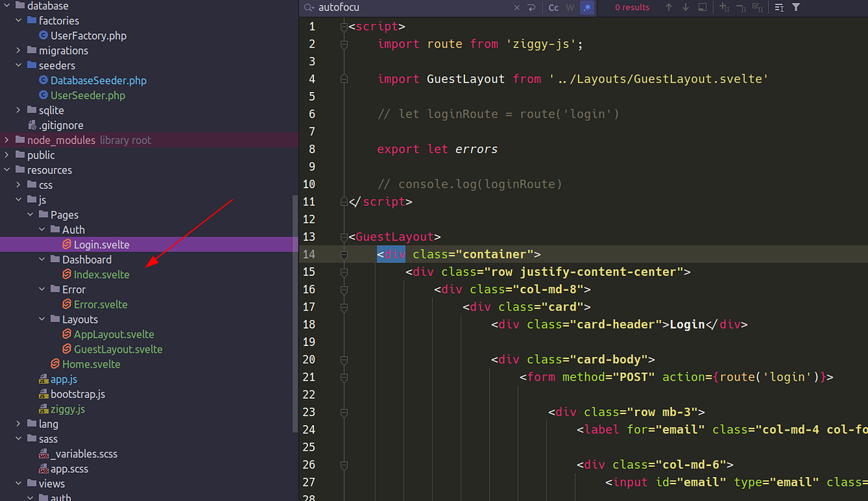Click the remove-occurrence-from-selection icon
Image resolution: width=868 pixels, height=501 pixels.
[x=742, y=8]
